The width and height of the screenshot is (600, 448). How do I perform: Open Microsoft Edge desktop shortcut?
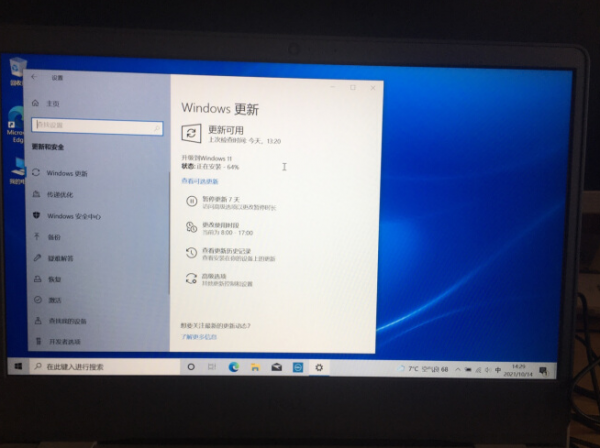click(x=15, y=125)
